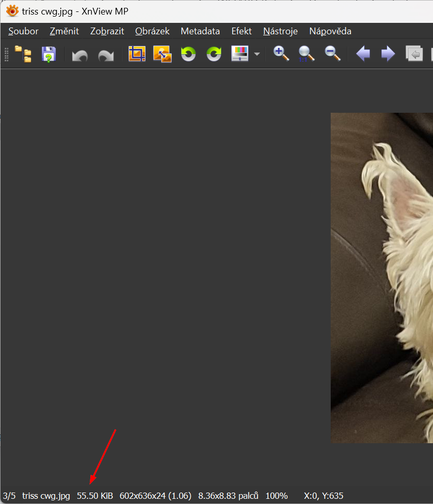Screen dimensions: 433x504
Task: Redo the last change
Action: click(106, 55)
